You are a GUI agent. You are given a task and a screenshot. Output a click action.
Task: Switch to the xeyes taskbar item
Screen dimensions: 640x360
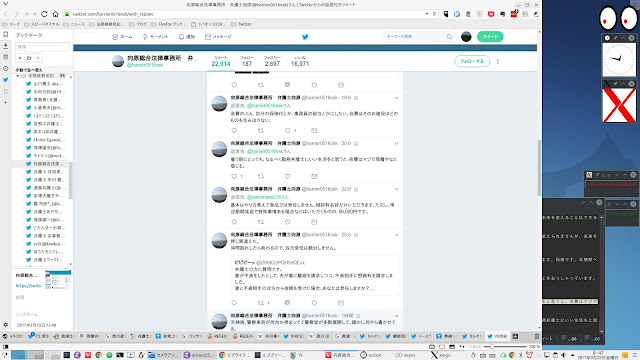coord(405,355)
